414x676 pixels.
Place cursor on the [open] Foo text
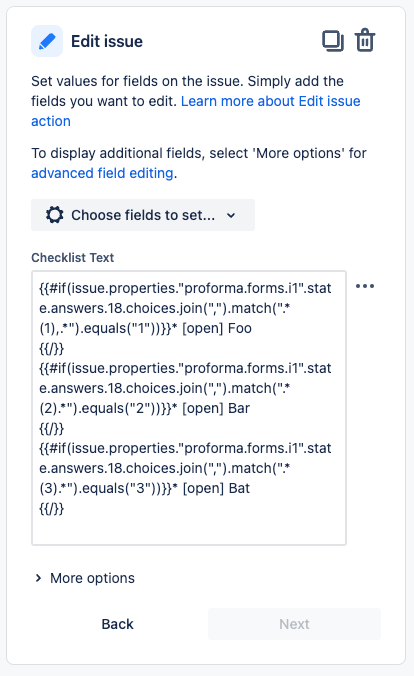coord(217,329)
